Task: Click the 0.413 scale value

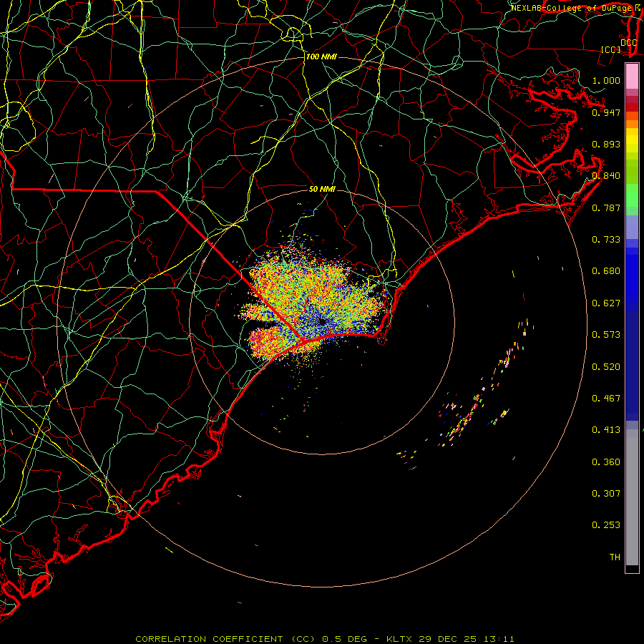Action: coord(606,430)
